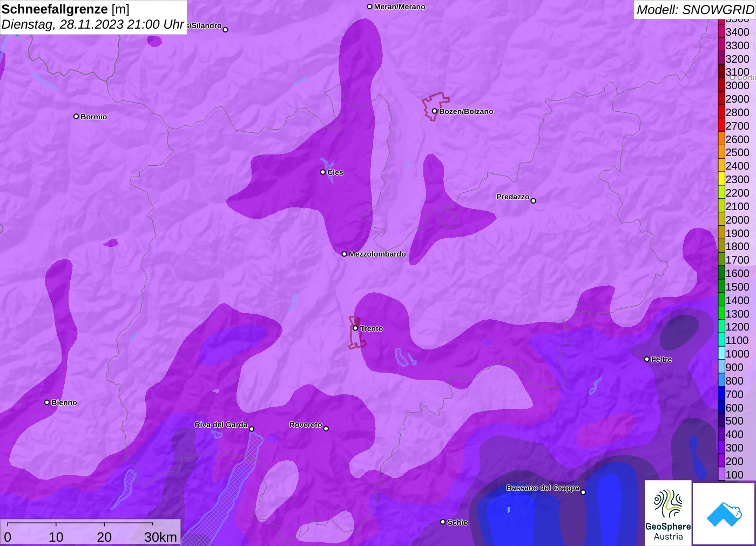Click the '2800' legend value
Screen dimensions: 756x546
[x=738, y=112]
